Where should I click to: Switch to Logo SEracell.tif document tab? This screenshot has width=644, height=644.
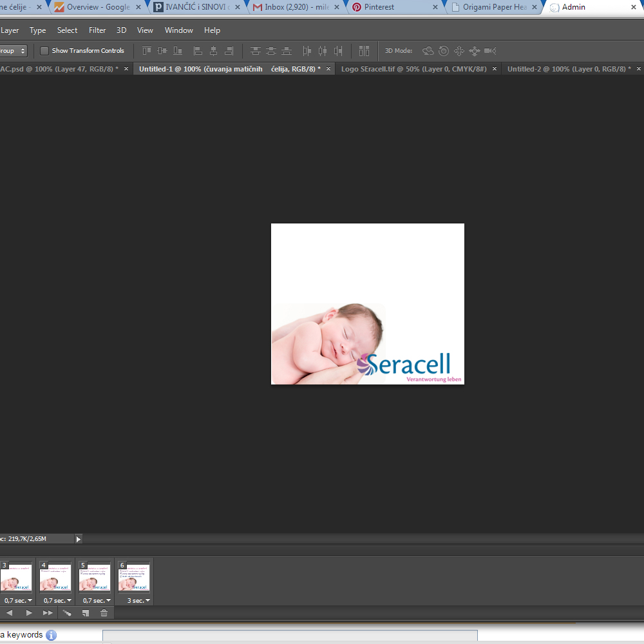(x=413, y=69)
